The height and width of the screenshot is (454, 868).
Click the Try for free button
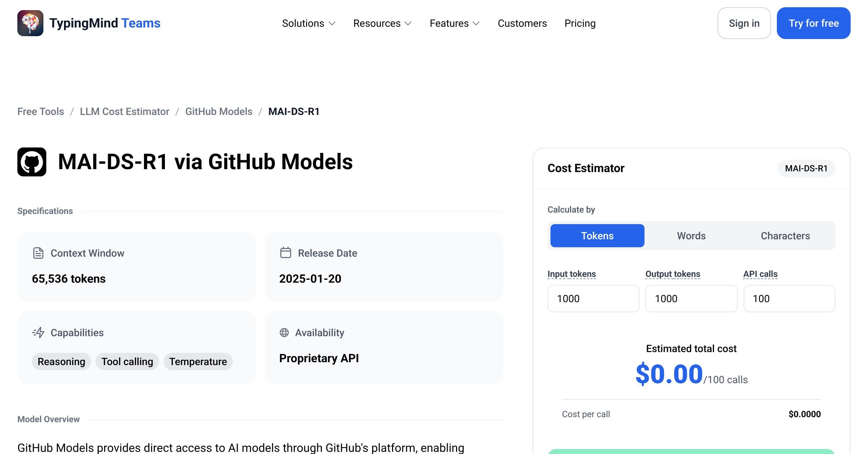pos(814,23)
